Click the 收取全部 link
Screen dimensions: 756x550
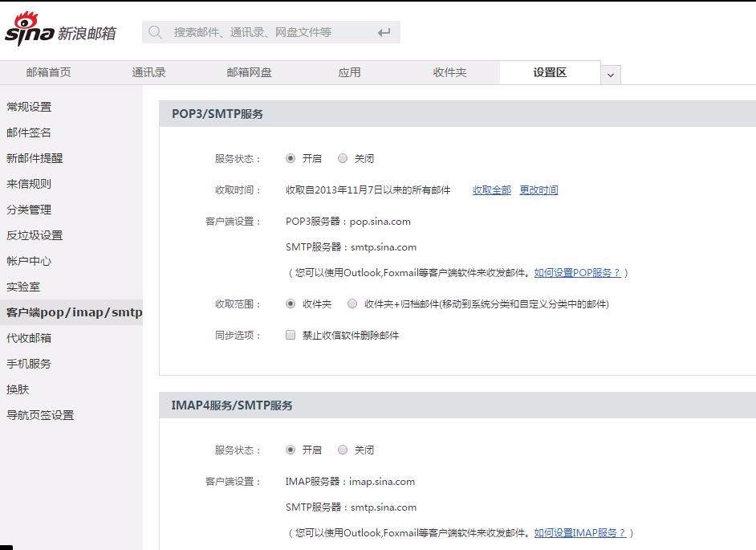coord(491,190)
